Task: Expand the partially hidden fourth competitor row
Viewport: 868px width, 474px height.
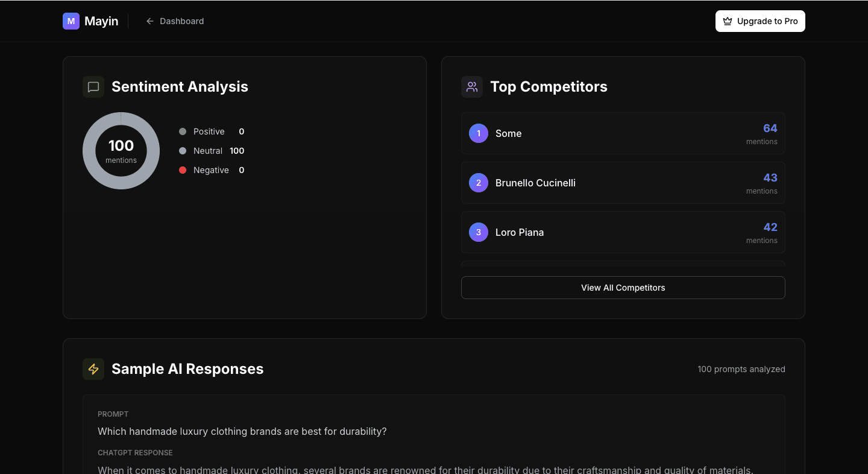Action: [x=623, y=264]
